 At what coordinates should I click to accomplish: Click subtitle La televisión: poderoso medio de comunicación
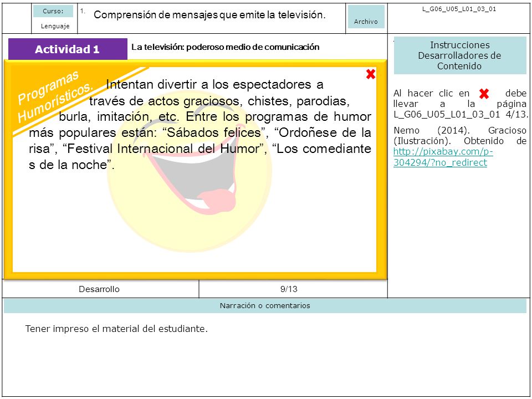226,47
